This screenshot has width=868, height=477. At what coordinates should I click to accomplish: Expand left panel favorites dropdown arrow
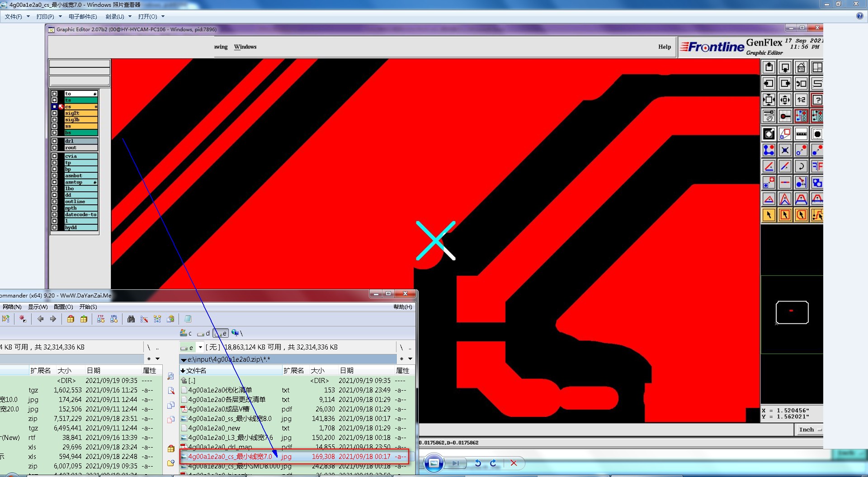pos(157,359)
